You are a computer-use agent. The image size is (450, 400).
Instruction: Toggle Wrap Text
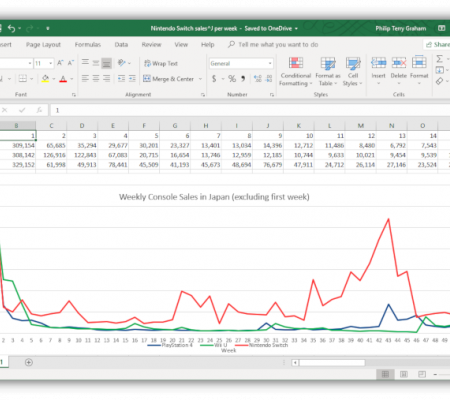161,63
